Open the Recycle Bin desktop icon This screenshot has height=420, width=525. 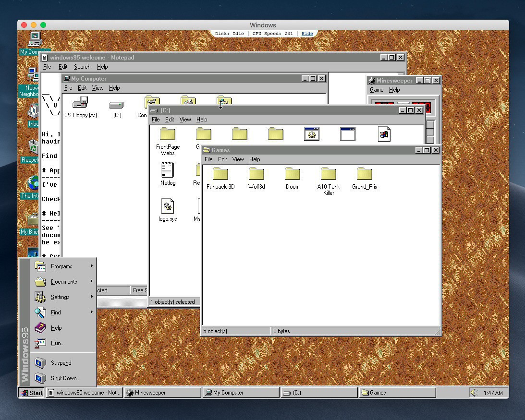[x=33, y=147]
